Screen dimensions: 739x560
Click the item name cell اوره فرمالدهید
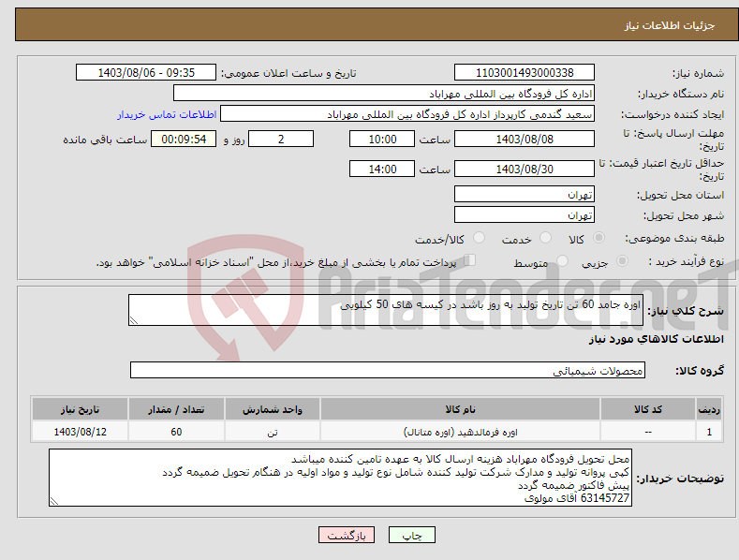461,432
